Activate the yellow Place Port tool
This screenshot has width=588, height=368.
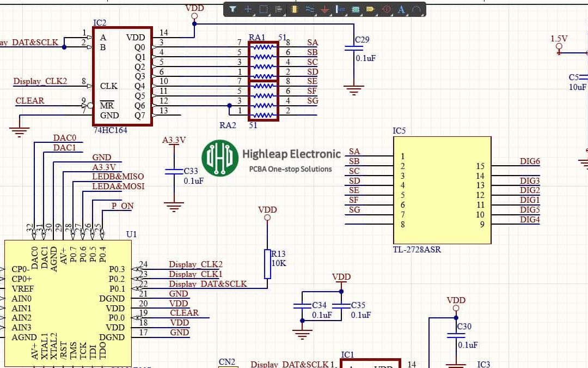pos(371,9)
